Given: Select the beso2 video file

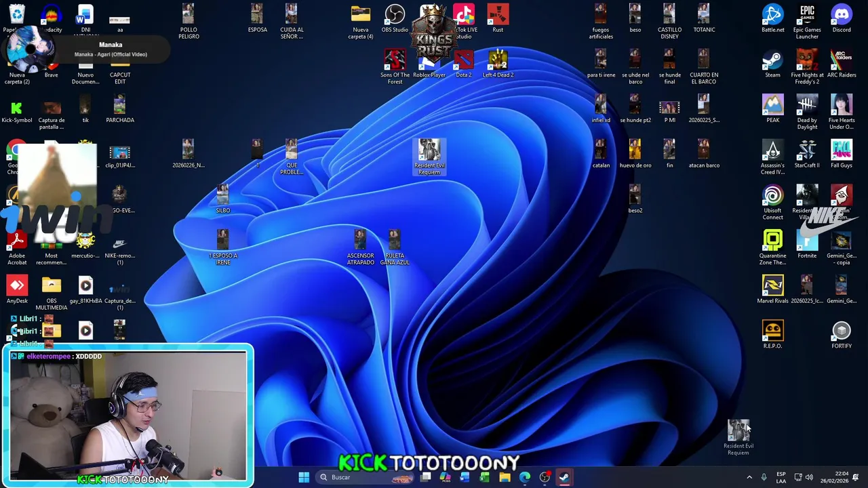Looking at the screenshot, I should [x=635, y=199].
